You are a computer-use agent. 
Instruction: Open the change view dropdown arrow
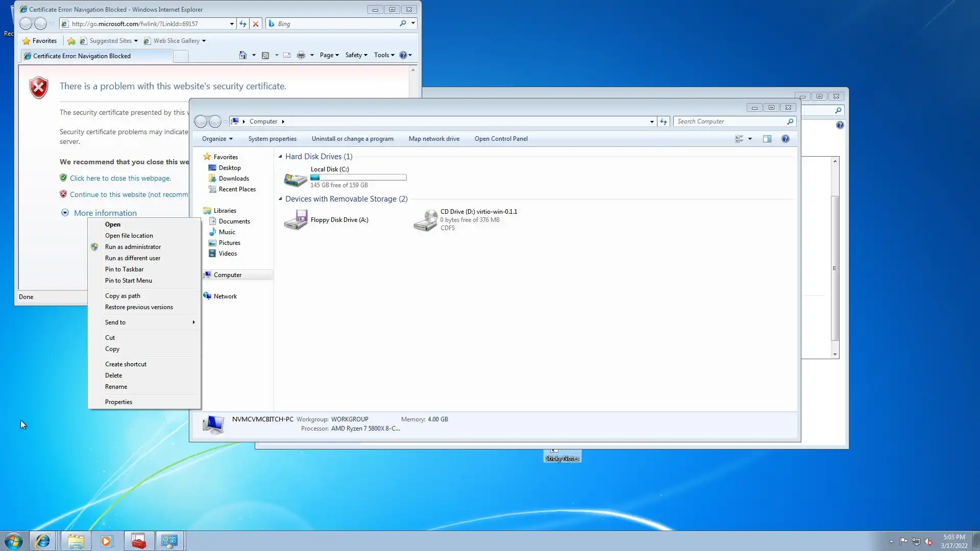[x=750, y=139]
